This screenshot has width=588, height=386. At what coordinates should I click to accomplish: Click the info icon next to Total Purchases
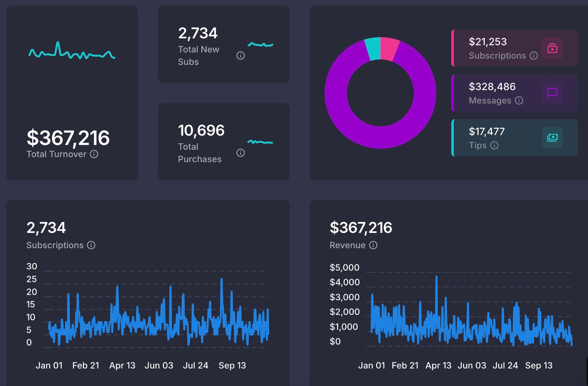[240, 152]
